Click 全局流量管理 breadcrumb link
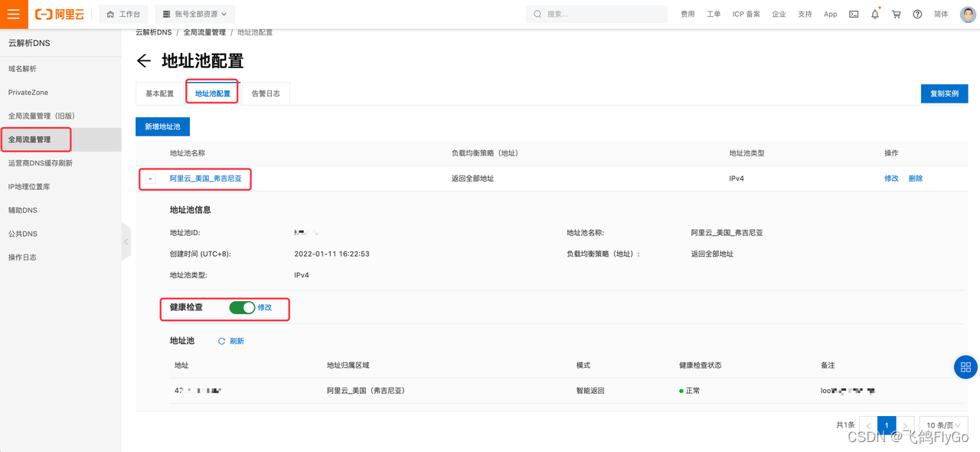980x452 pixels. tap(204, 32)
